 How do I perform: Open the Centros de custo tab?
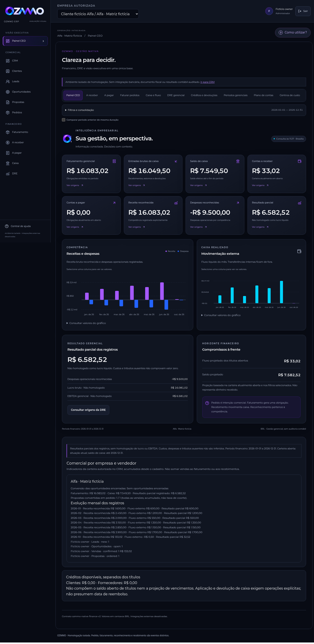(x=290, y=95)
